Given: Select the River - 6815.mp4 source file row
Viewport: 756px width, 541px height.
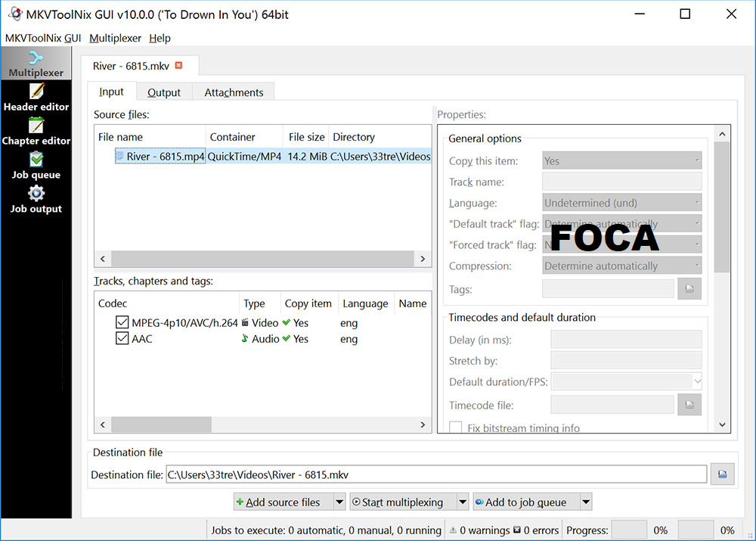Looking at the screenshot, I should 263,156.
